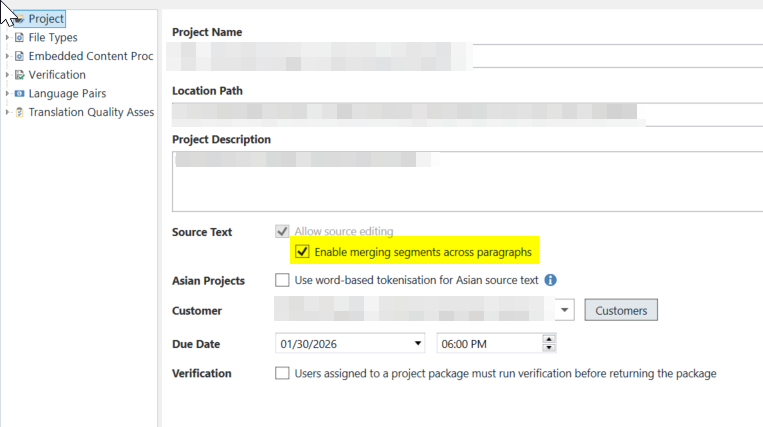Increase the due time with up arrow

pyautogui.click(x=549, y=339)
